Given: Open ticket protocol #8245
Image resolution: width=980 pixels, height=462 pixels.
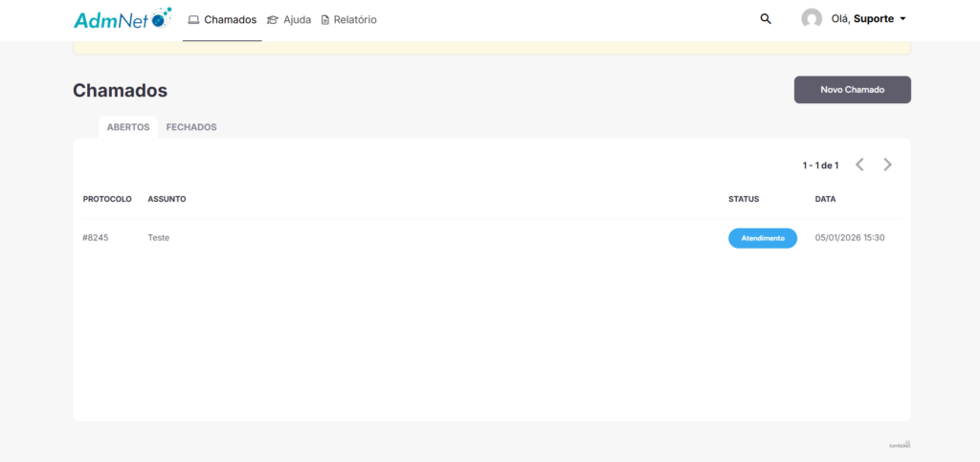Looking at the screenshot, I should tap(96, 238).
